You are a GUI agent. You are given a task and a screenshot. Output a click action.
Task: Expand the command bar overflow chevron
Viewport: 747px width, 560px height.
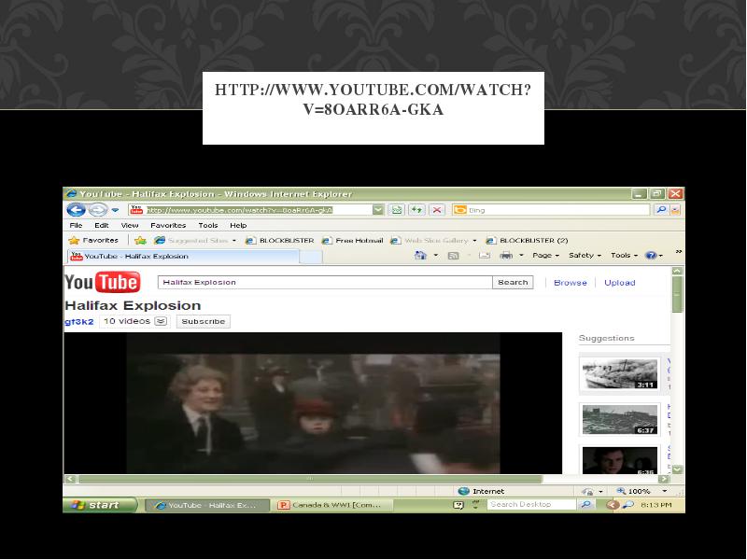pos(679,251)
